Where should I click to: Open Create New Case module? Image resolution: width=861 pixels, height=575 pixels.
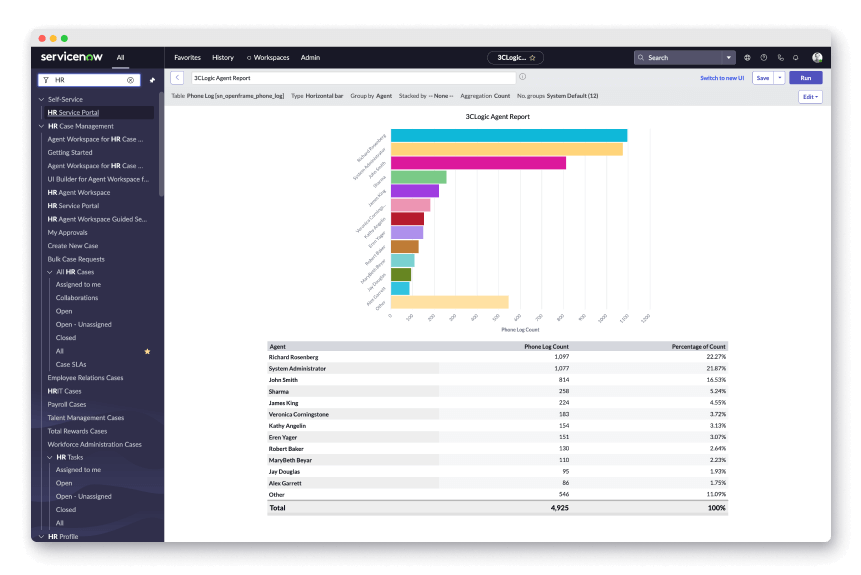(72, 246)
